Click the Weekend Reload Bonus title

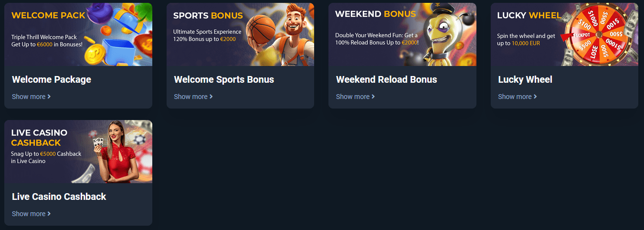click(387, 79)
